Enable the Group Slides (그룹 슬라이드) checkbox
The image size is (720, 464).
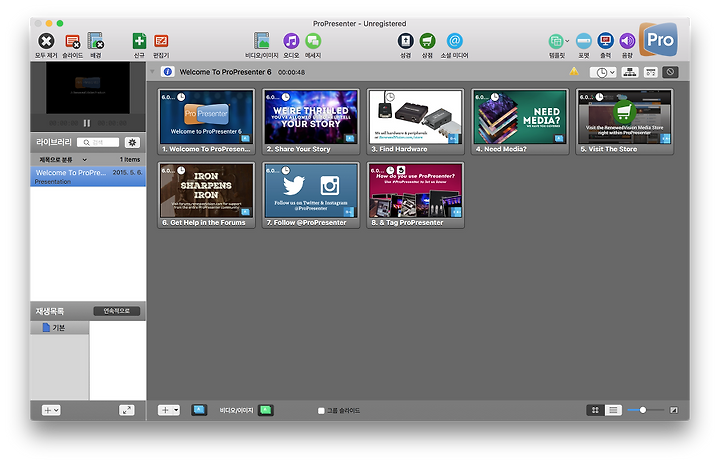(321, 411)
